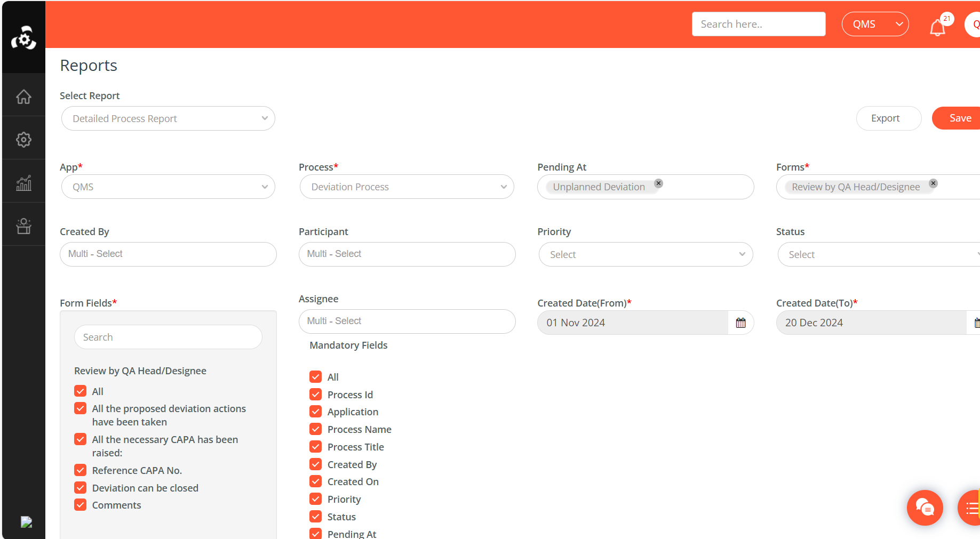Viewport: 980px width, 539px height.
Task: Open the settings gear in sidebar
Action: pyautogui.click(x=23, y=140)
